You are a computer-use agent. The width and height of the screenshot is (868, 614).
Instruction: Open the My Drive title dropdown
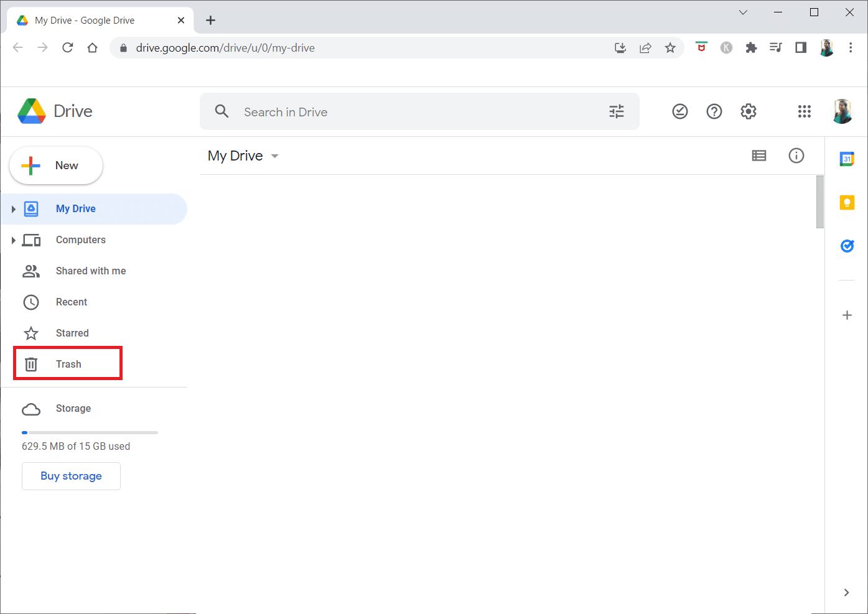click(x=243, y=156)
